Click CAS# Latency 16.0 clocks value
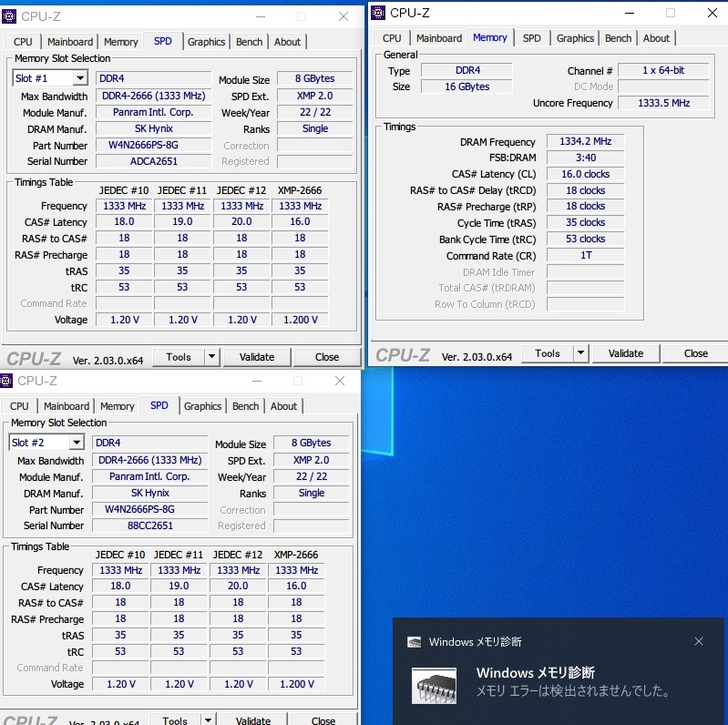 585,174
